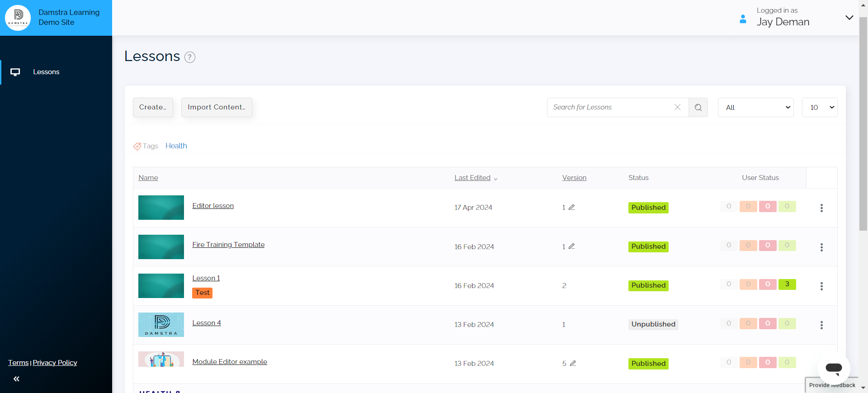Click the user profile avatar icon
The height and width of the screenshot is (393, 868).
tap(743, 19)
